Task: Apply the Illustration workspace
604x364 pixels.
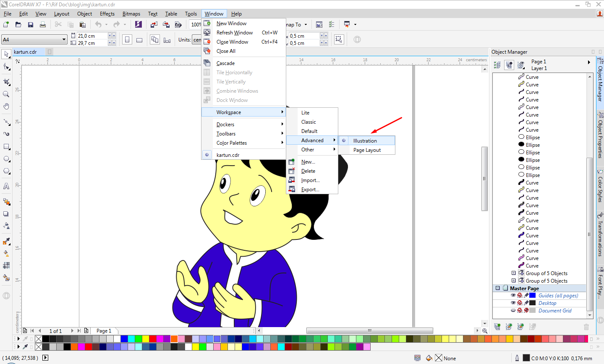Action: (x=365, y=140)
